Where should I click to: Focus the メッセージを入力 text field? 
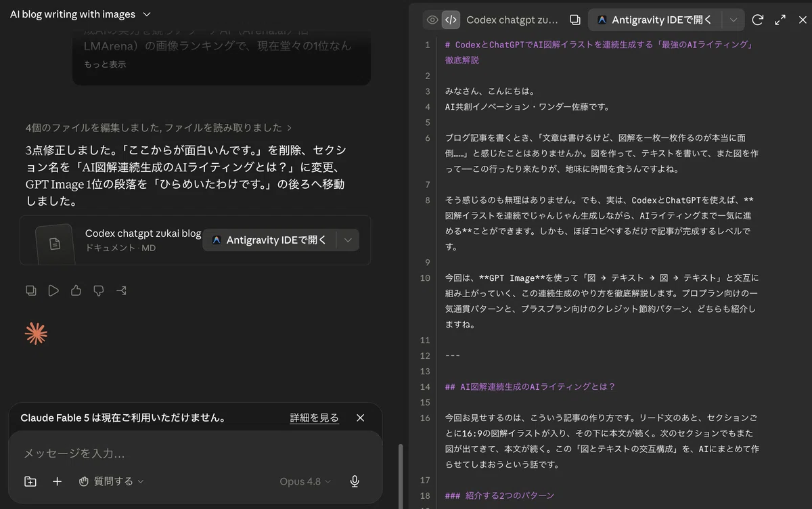tap(195, 453)
